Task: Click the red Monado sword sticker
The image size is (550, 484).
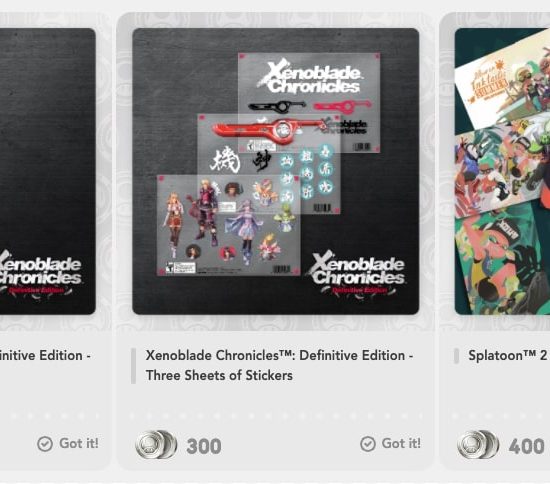Action: tap(270, 129)
